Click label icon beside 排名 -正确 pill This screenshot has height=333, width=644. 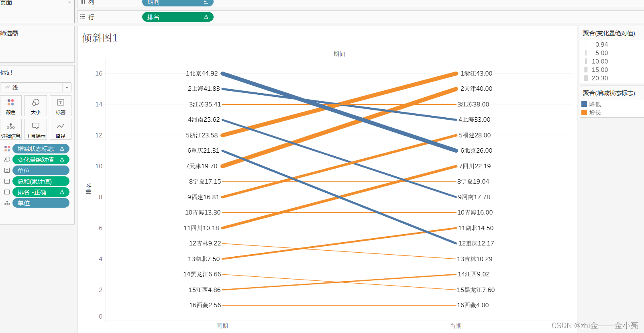(x=7, y=192)
